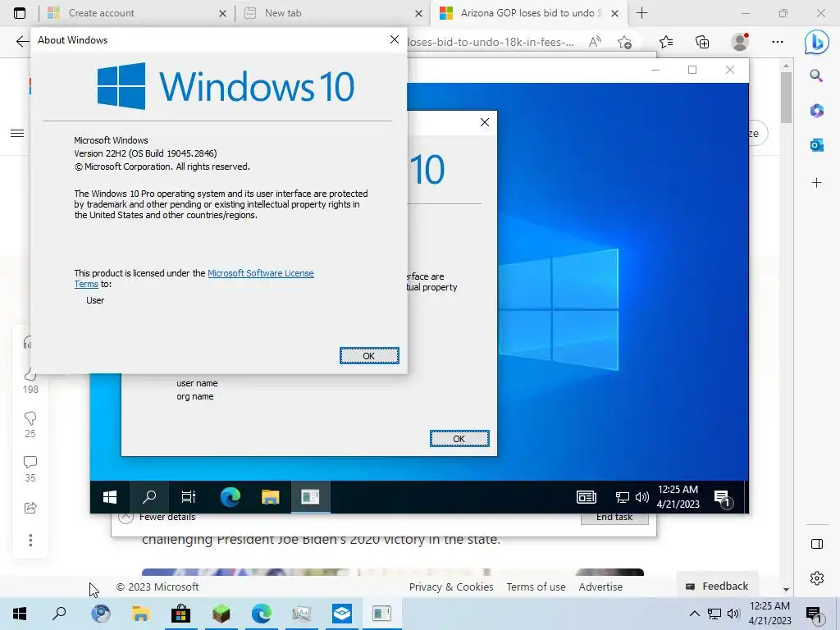Close the About Windows dialog

click(x=395, y=39)
